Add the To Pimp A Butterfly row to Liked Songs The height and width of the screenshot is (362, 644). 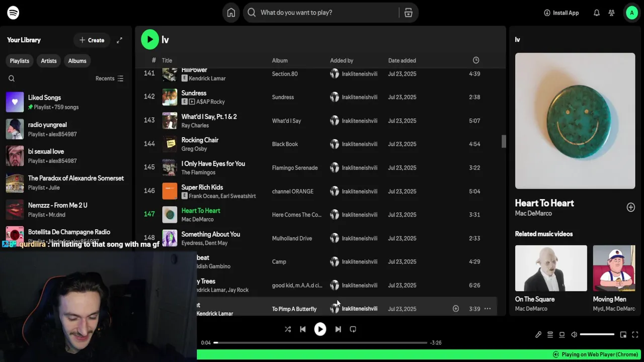coord(456,309)
